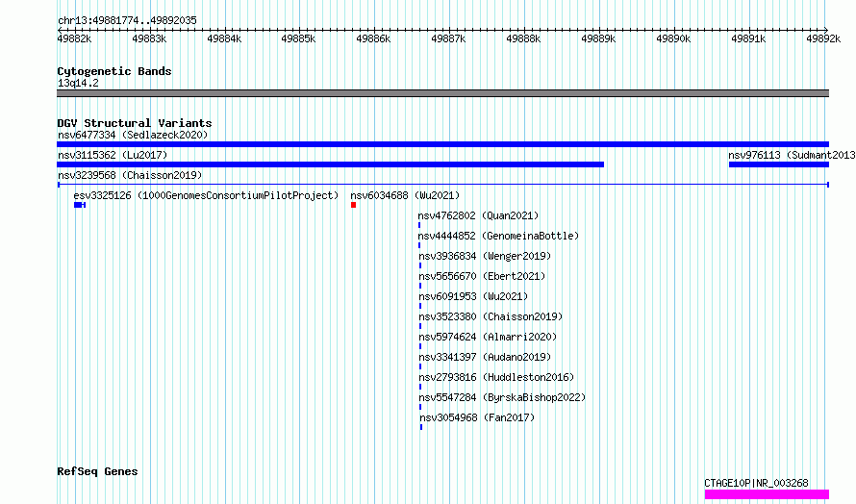Click the Cytogenetic Bands track title
The image size is (856, 504).
coord(114,71)
